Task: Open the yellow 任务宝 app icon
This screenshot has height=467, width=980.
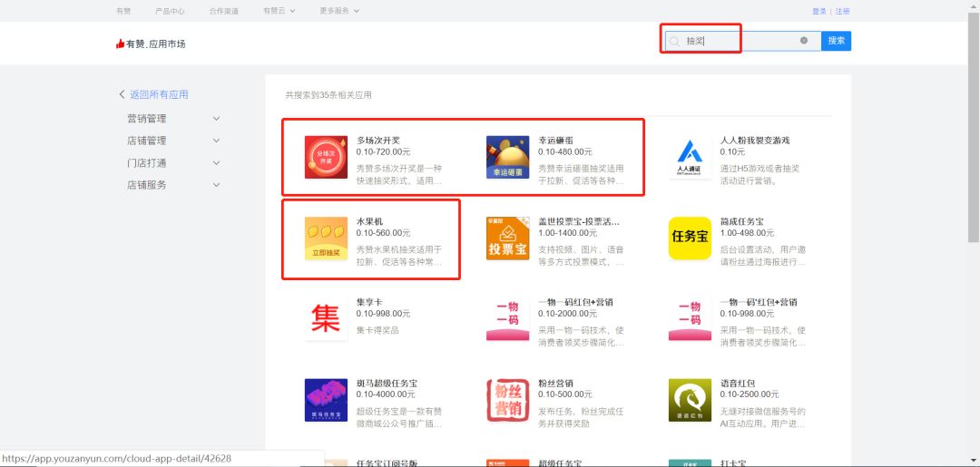Action: click(x=690, y=238)
